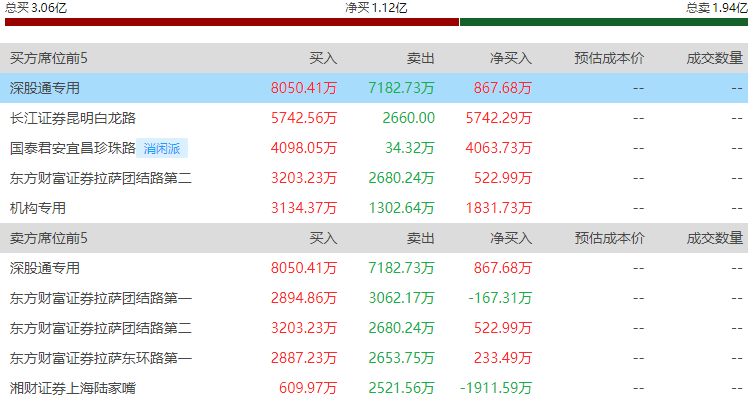Open 国泰君安宜昌珍珠路 seat entry
Image resolution: width=748 pixels, height=398 pixels.
[73, 148]
